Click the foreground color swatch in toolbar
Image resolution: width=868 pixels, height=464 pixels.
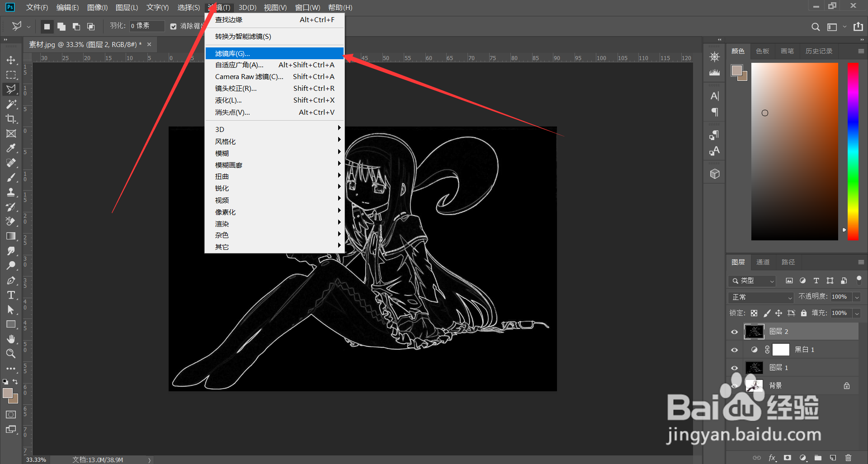coord(7,393)
